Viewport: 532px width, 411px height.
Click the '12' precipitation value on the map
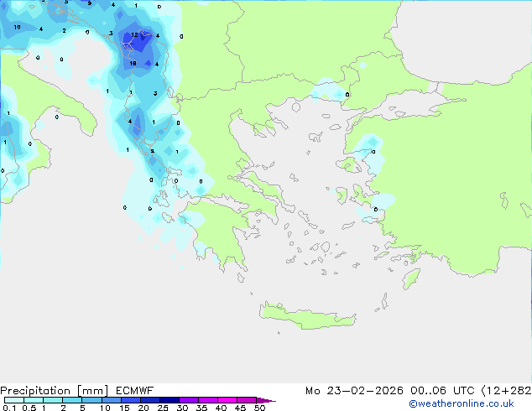click(x=135, y=34)
